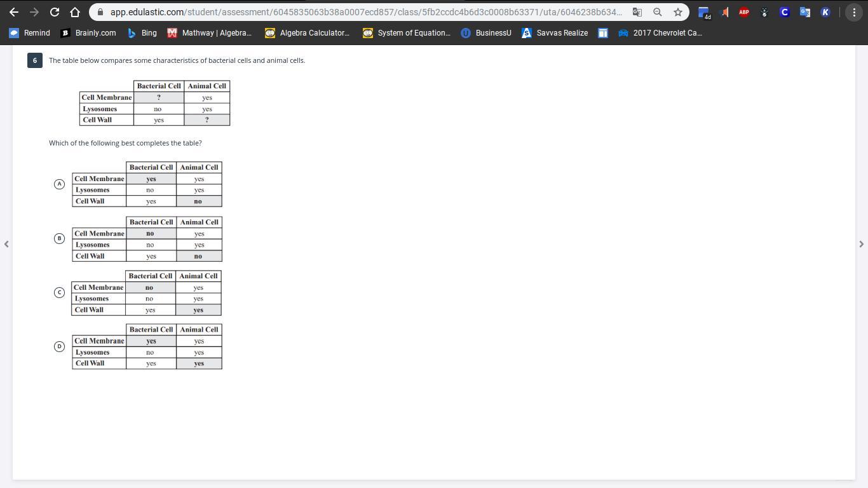Click the option D answer table
Screen dimensions: 868x488
point(147,346)
